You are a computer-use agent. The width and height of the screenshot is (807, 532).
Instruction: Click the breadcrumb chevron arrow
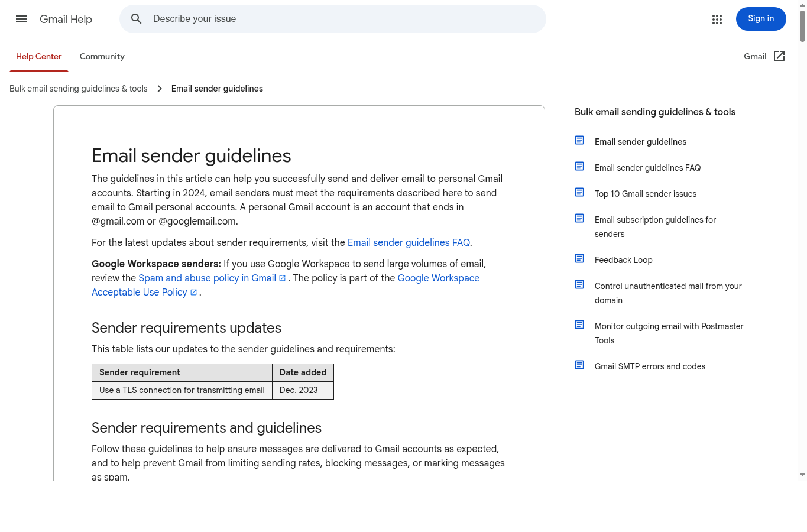(160, 89)
